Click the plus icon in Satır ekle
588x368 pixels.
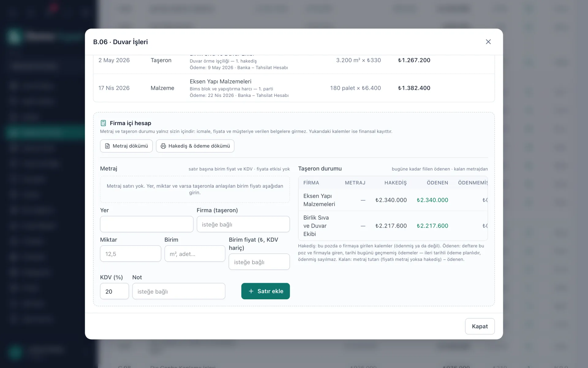251,291
